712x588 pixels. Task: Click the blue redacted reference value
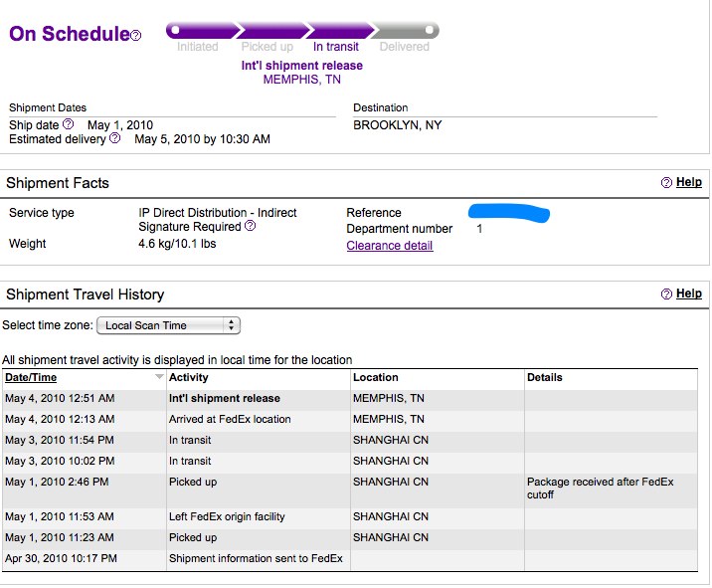[x=509, y=213]
